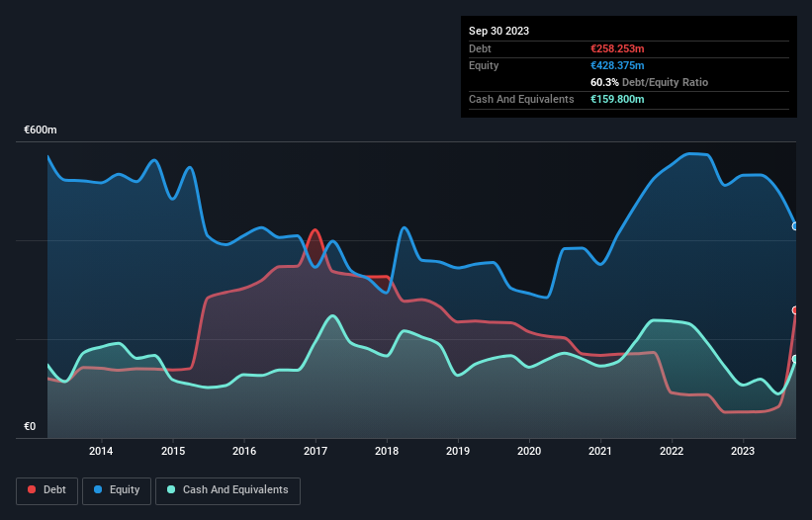Click the 2019 axis label
The width and height of the screenshot is (812, 520).
458,451
